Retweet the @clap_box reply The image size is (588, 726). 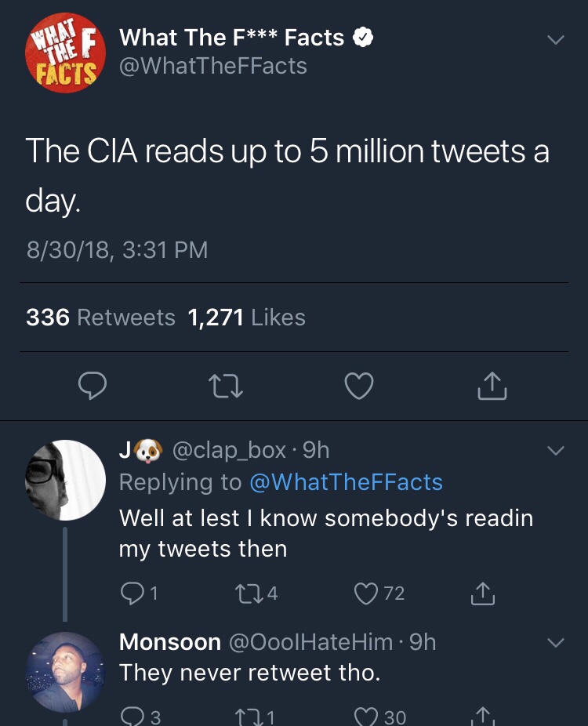[248, 594]
